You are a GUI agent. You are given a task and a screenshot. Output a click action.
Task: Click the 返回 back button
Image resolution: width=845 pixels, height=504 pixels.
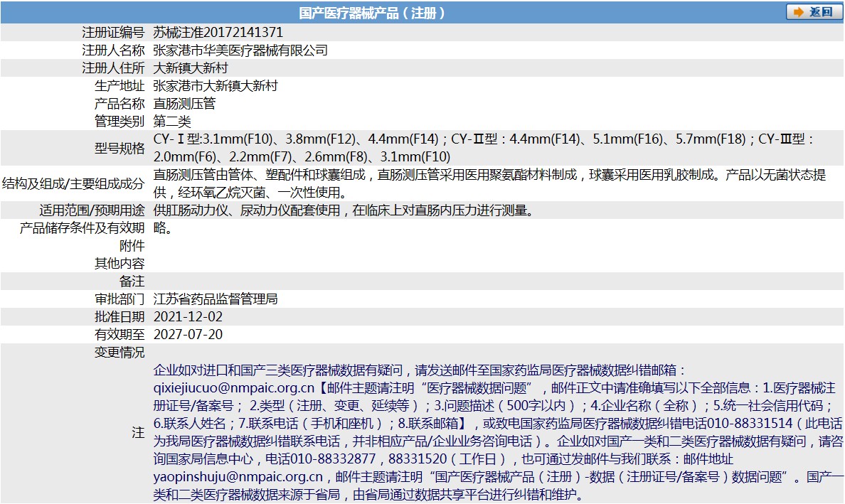coord(813,12)
